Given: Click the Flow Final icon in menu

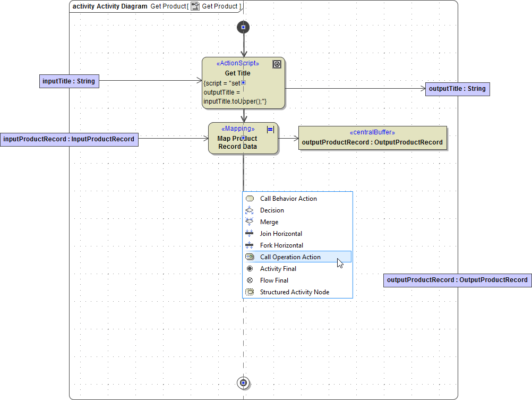Looking at the screenshot, I should click(x=250, y=280).
